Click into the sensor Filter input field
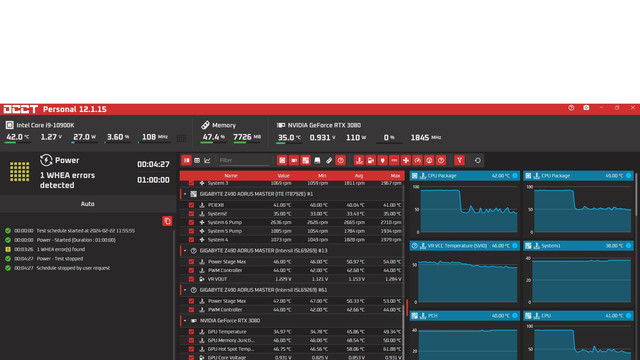 click(244, 160)
